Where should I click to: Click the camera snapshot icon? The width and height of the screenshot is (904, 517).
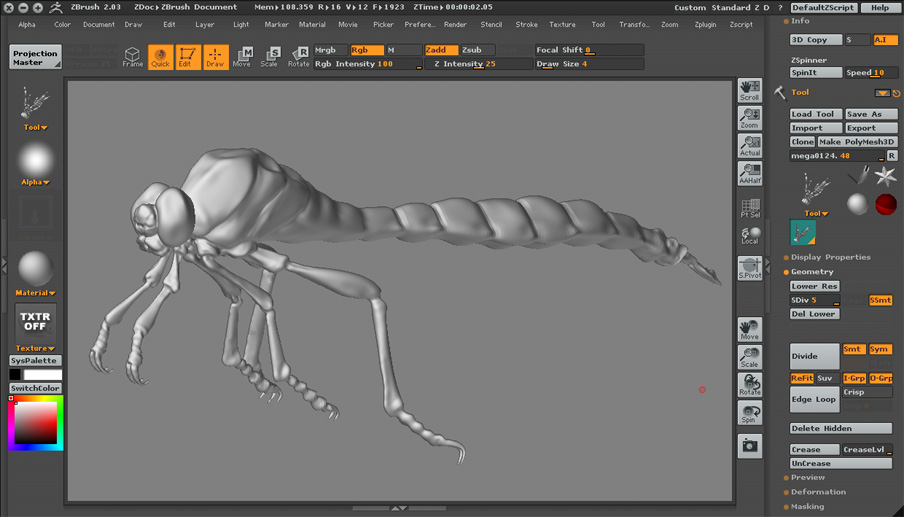click(749, 446)
